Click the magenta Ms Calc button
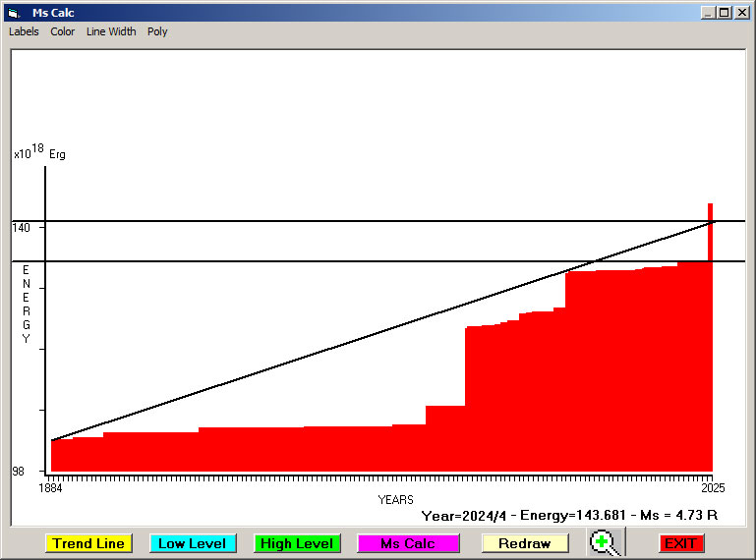The image size is (756, 560). (408, 543)
